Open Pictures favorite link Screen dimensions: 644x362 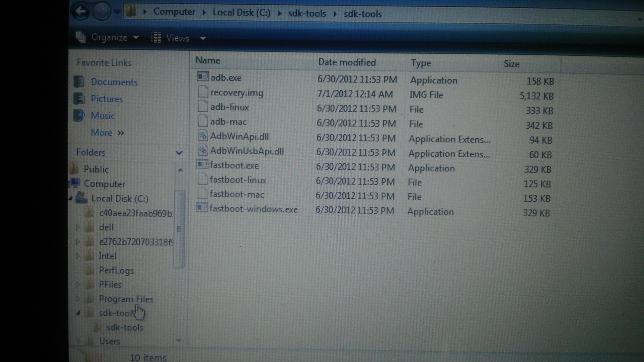[x=107, y=99]
